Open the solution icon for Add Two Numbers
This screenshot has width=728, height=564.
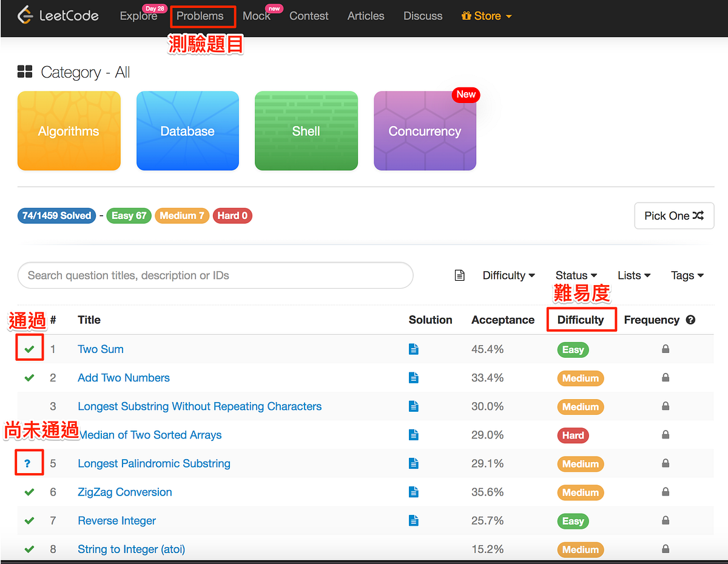[x=414, y=378]
